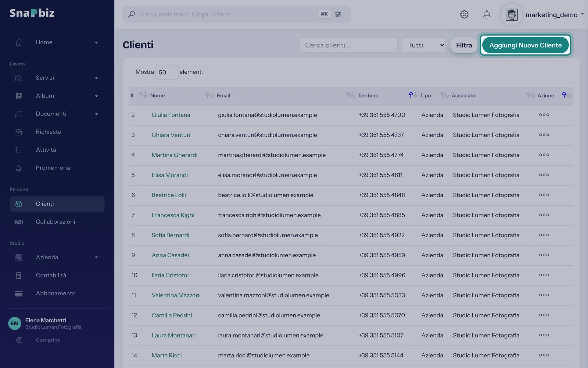Sort table by Nome column
The image size is (588, 368).
point(157,95)
